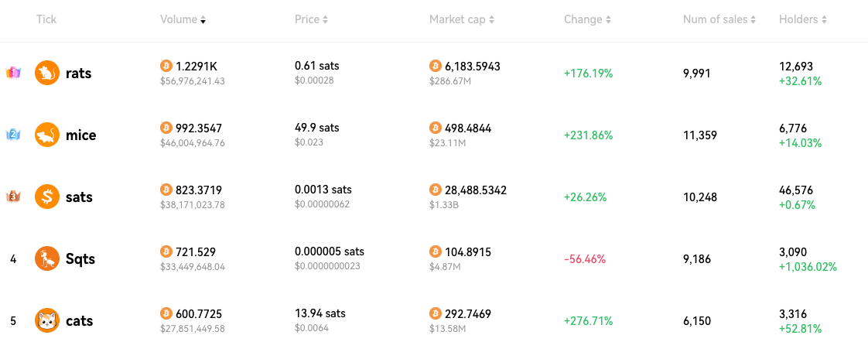Sort by Num of sales header
868x342 pixels.
point(719,19)
